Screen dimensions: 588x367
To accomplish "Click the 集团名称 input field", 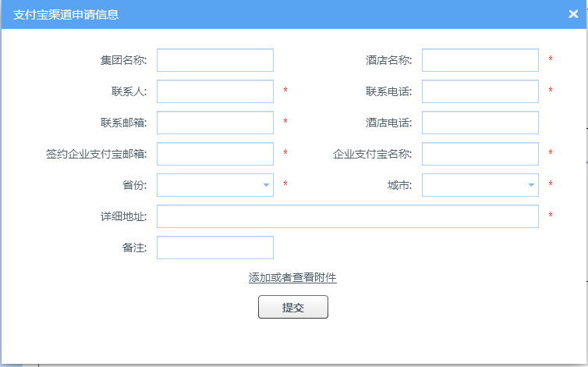I will tap(215, 60).
